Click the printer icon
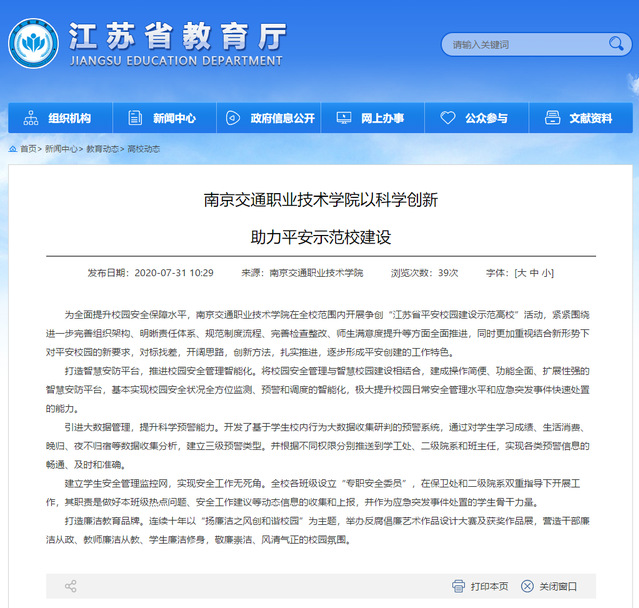Viewport: 639px width, 608px height. point(458,586)
